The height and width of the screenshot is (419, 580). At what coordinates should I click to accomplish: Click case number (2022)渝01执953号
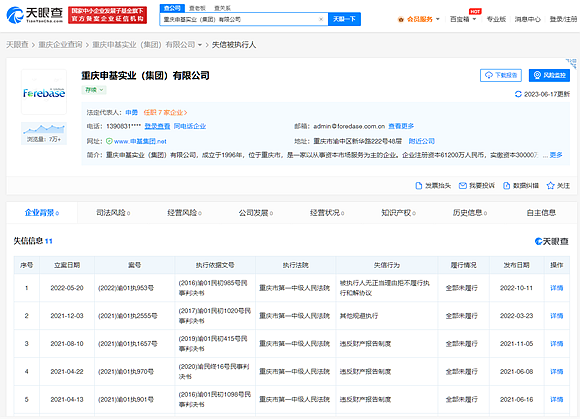[x=126, y=288]
